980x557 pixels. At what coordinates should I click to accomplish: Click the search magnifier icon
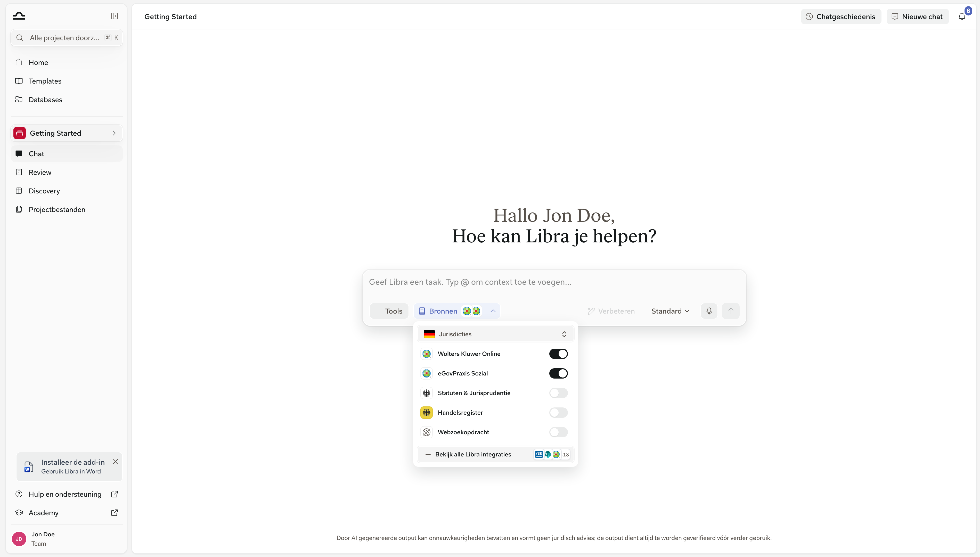(20, 37)
